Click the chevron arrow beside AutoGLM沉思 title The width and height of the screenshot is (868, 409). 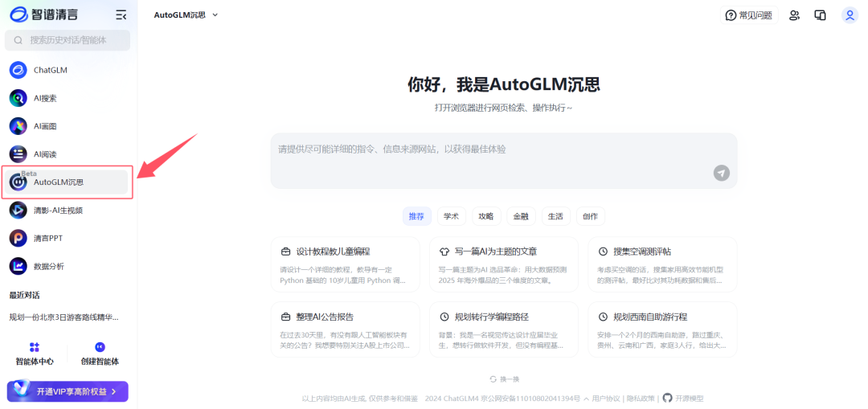tap(215, 15)
